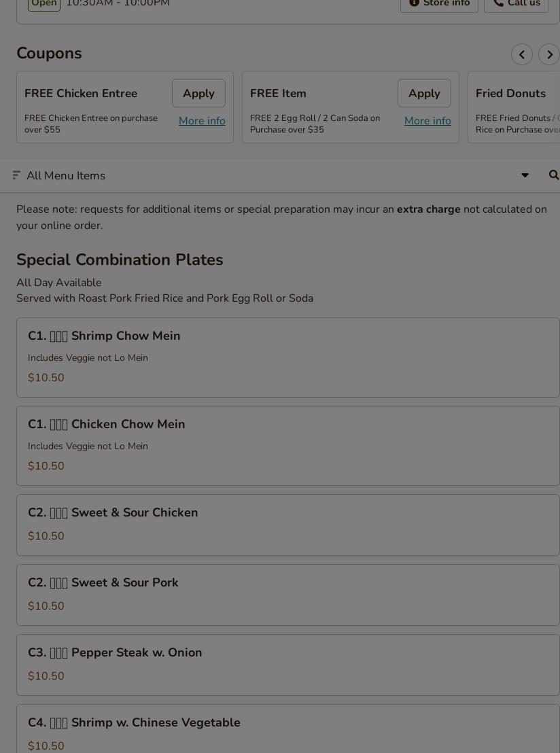Image resolution: width=560 pixels, height=753 pixels.
Task: Pick C3 Pepper Steak w. Onion
Action: 287,665
